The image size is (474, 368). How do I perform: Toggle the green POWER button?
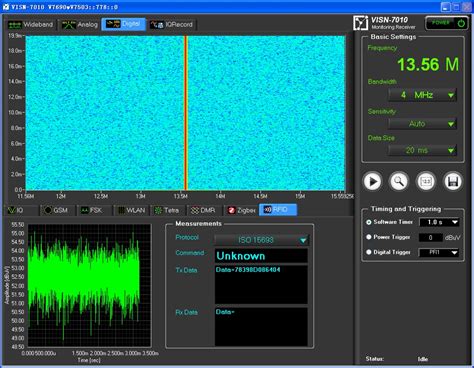point(447,23)
